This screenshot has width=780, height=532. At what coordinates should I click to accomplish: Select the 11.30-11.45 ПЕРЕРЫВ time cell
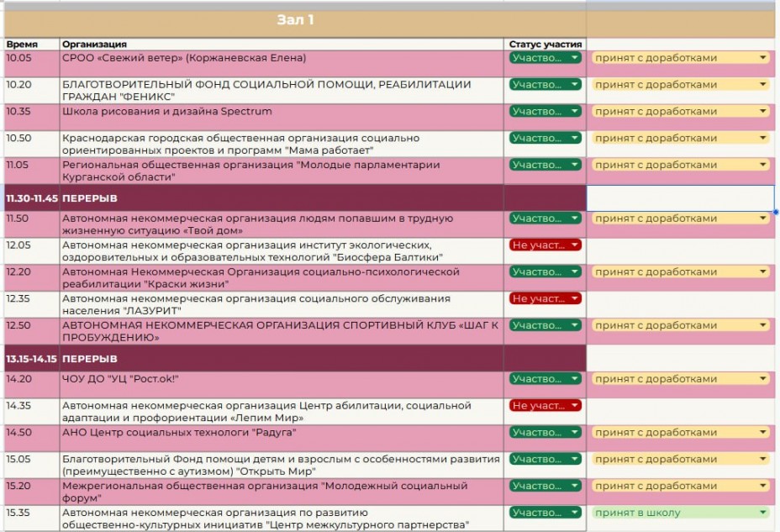pos(30,198)
